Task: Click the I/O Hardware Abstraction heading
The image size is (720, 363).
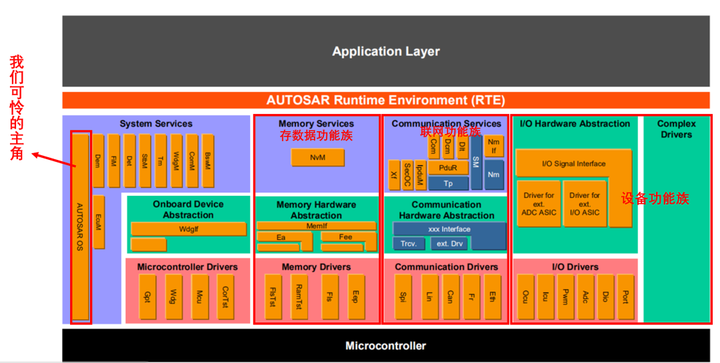Action: point(575,123)
